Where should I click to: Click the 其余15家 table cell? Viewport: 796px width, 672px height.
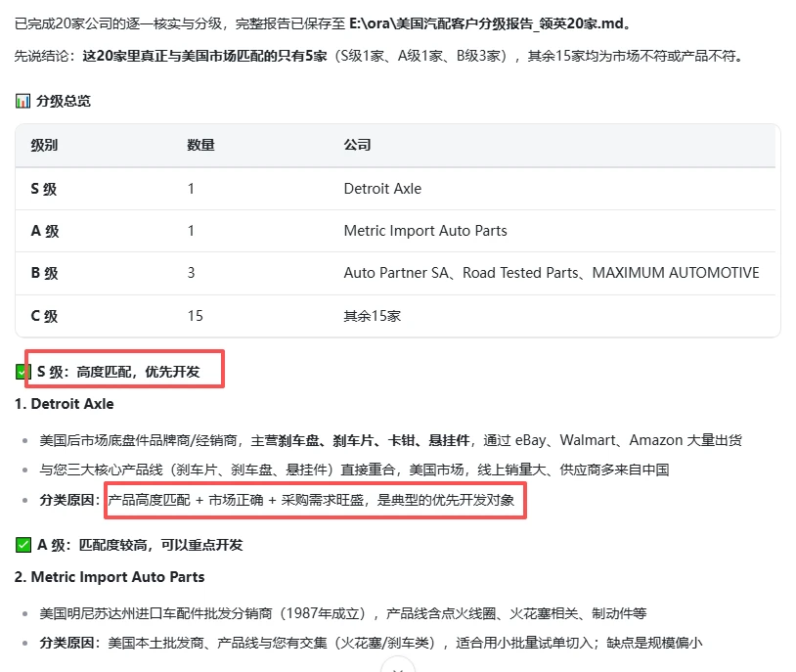pos(373,316)
